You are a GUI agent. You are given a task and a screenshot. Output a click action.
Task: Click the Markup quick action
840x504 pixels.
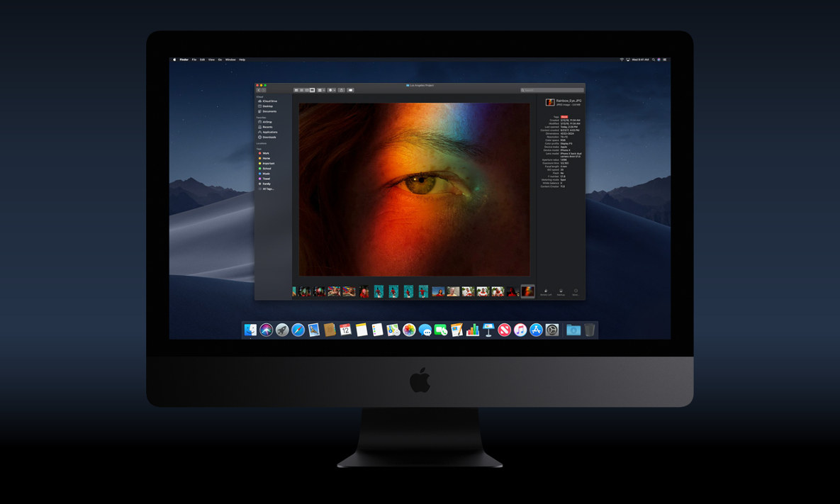561,292
